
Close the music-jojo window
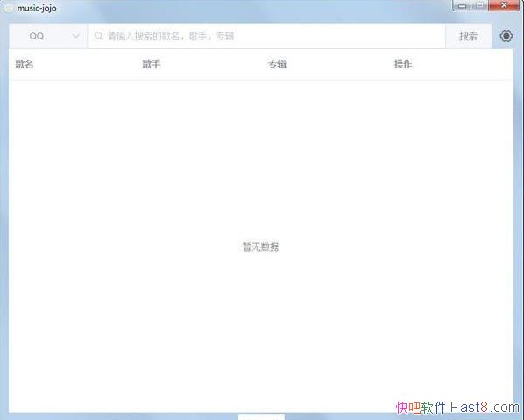tap(504, 5)
